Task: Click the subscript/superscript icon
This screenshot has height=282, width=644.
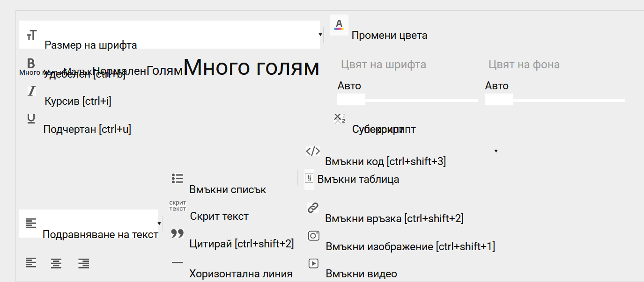Action: [340, 118]
